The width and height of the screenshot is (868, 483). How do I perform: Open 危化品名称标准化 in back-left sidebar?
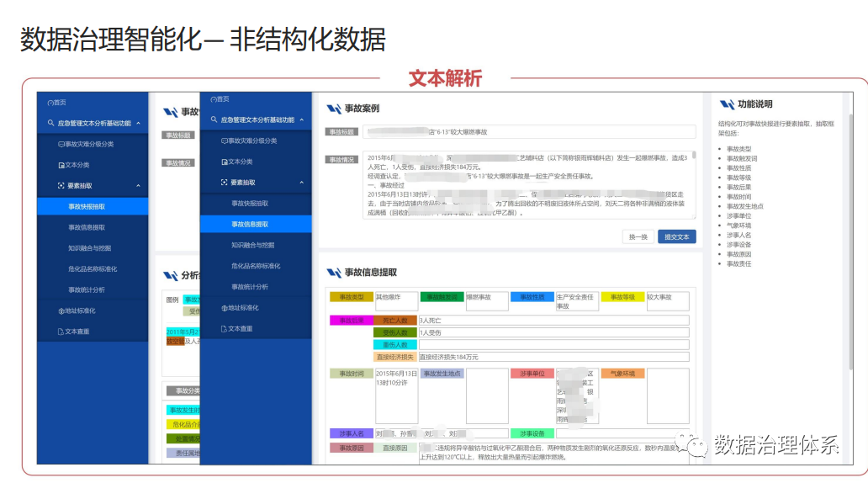(x=93, y=269)
